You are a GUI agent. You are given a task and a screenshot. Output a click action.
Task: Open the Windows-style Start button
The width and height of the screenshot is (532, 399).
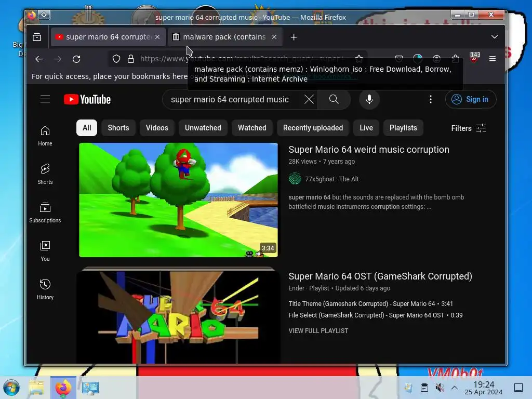[11, 388]
